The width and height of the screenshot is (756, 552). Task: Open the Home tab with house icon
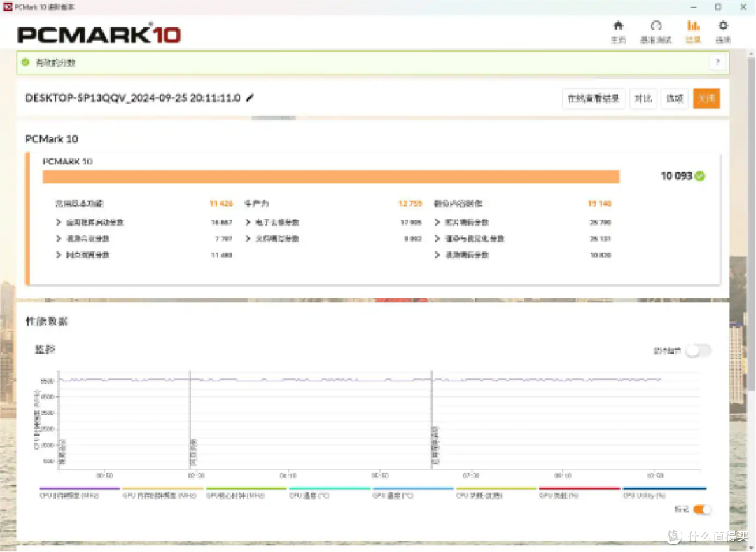tap(618, 32)
